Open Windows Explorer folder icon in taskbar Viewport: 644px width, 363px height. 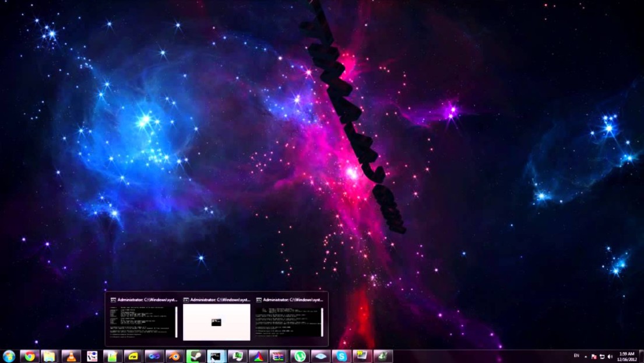(x=50, y=356)
